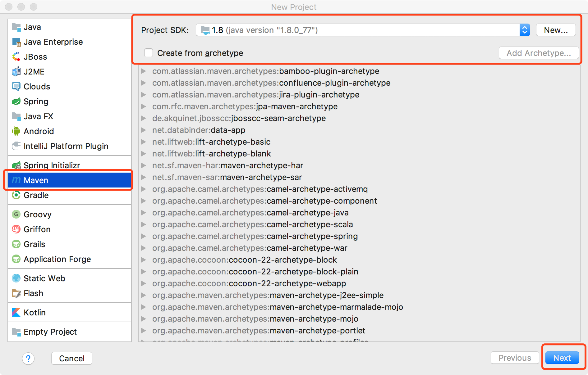Select the Flash folder icon
The height and width of the screenshot is (375, 588).
pyautogui.click(x=16, y=293)
